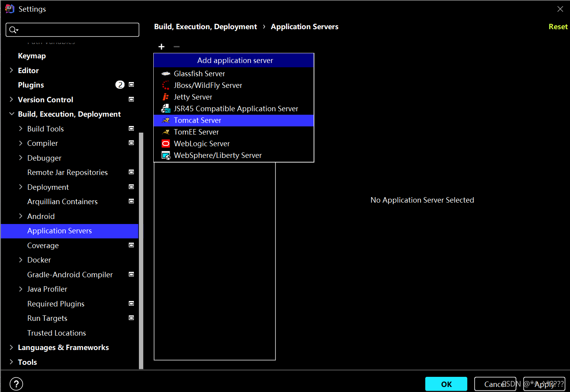
Task: Choose WebSphere/Liberty Server entry
Action: (233, 155)
